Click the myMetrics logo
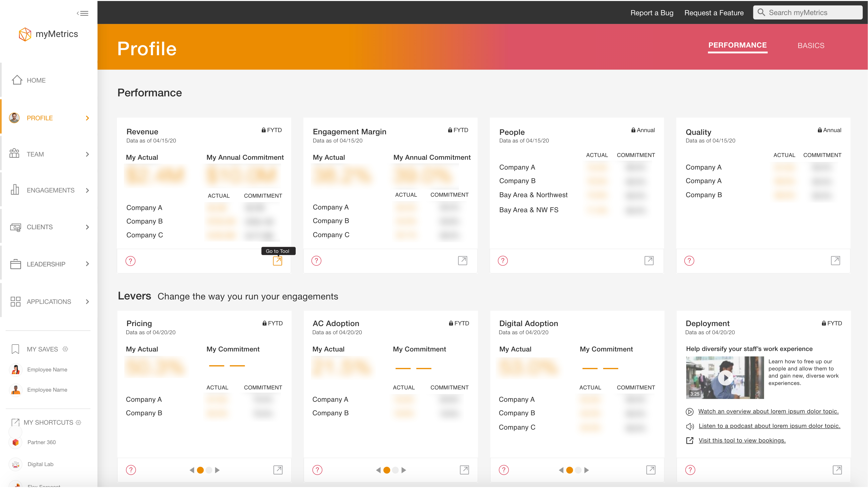868x488 pixels. [48, 34]
